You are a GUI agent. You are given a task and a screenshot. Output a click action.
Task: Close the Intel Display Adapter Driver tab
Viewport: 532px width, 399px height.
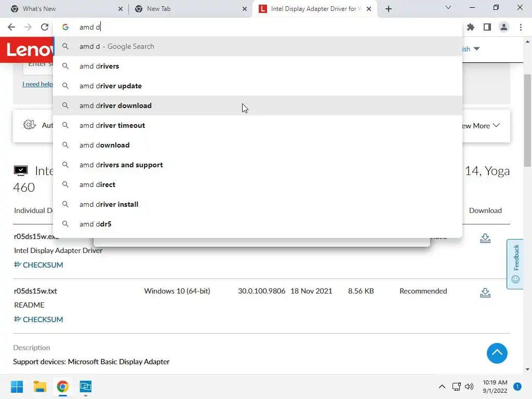coord(369,9)
